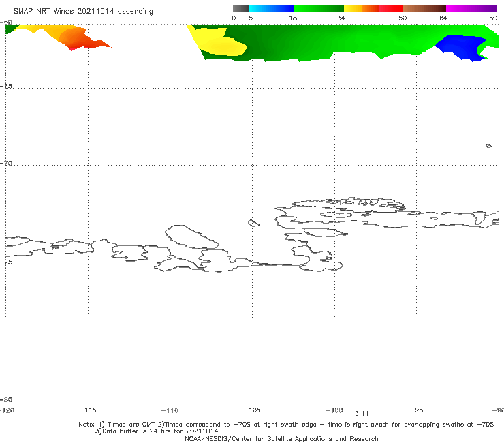
Task: Click the gray segment of the color bar
Action: coord(240,8)
